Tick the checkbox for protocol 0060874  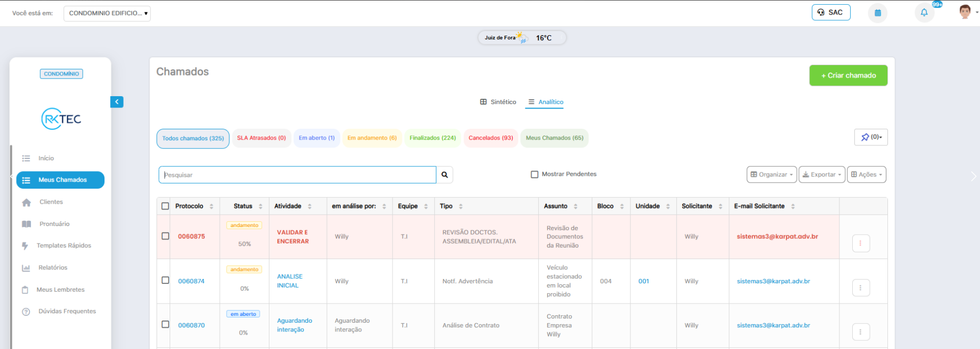click(x=165, y=280)
